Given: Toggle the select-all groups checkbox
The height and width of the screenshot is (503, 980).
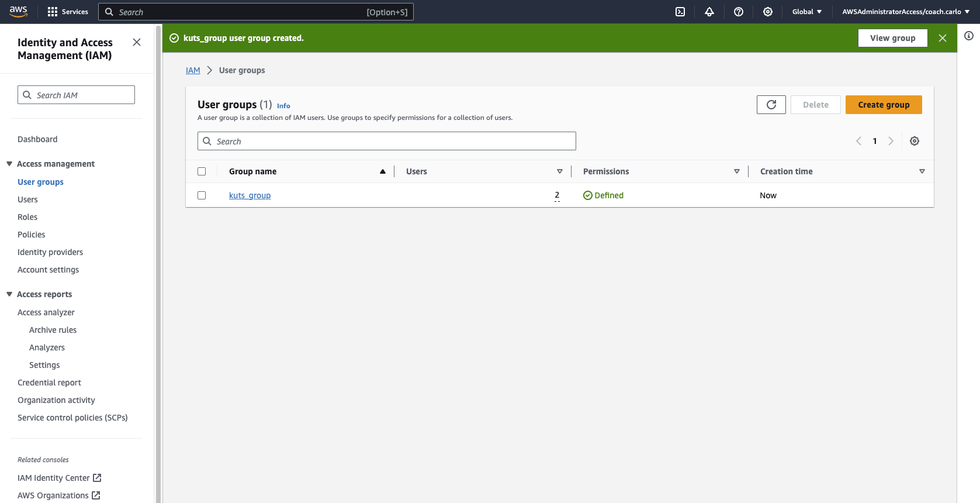Looking at the screenshot, I should point(202,171).
